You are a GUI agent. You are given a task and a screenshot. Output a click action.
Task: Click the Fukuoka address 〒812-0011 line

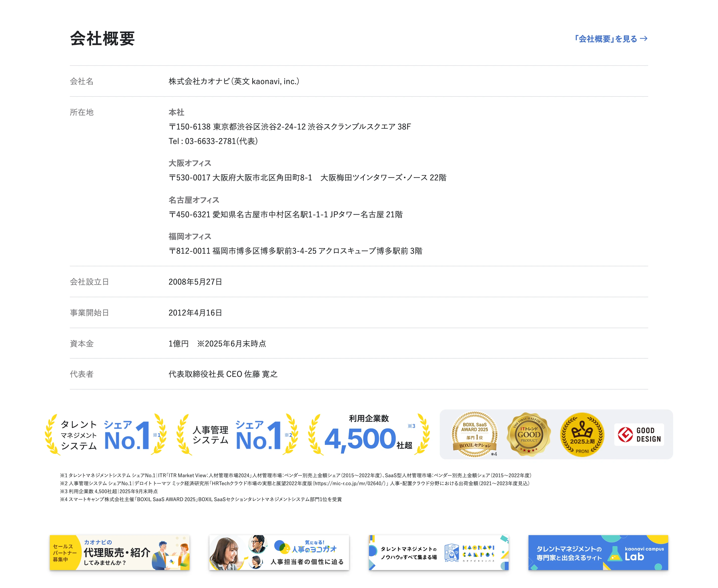295,251
